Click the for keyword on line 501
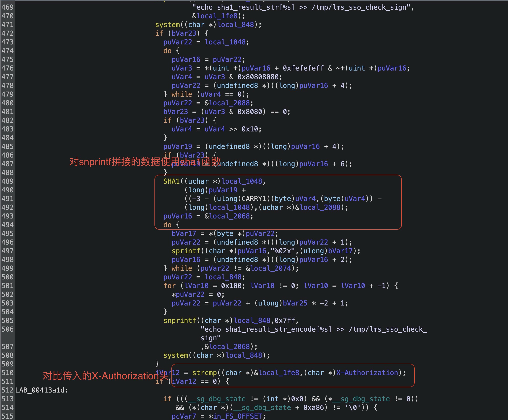The width and height of the screenshot is (508, 420). [x=170, y=286]
